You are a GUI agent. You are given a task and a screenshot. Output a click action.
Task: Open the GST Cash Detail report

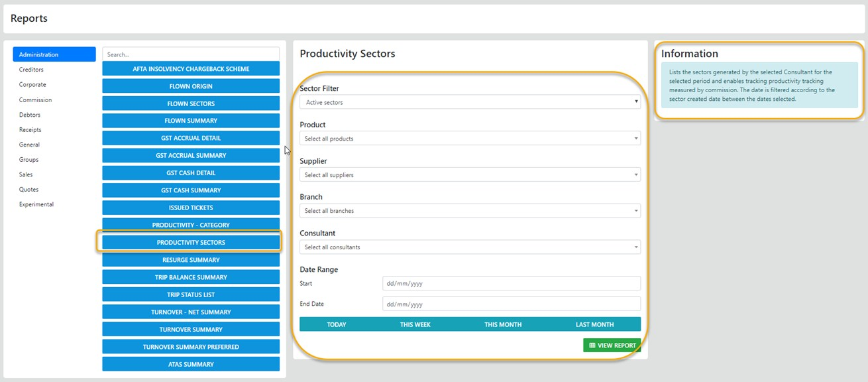point(191,173)
